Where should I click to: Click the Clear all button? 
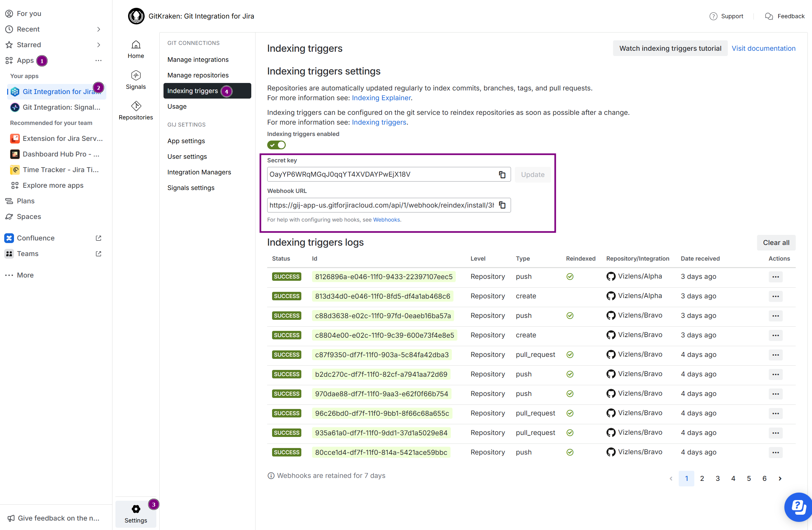[776, 242]
